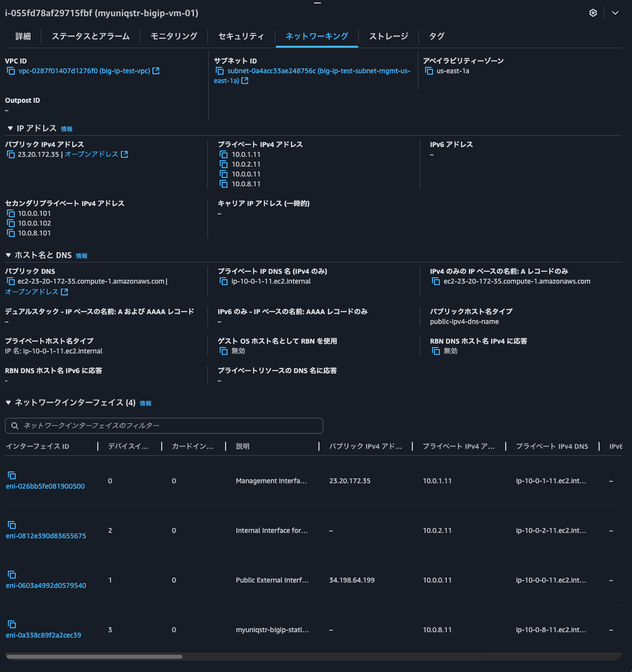Image resolution: width=632 pixels, height=672 pixels.
Task: Copy private IPv4 address 10.0.1.11
Action: (224, 154)
